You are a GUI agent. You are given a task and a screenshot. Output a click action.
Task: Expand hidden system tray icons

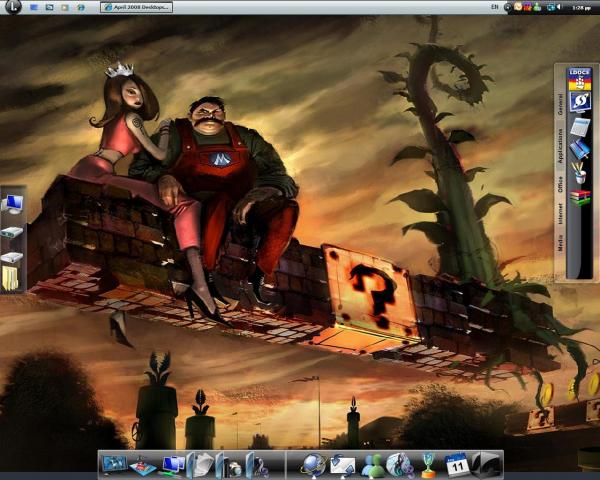[508, 7]
